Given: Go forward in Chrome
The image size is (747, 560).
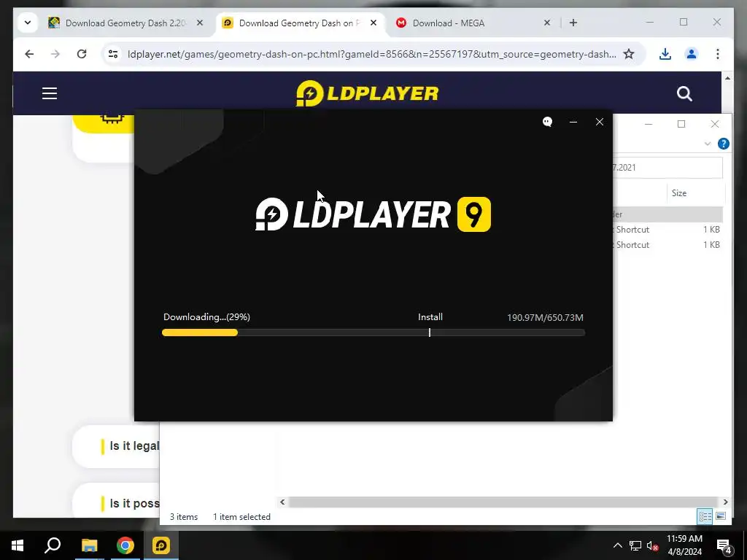Looking at the screenshot, I should (55, 54).
